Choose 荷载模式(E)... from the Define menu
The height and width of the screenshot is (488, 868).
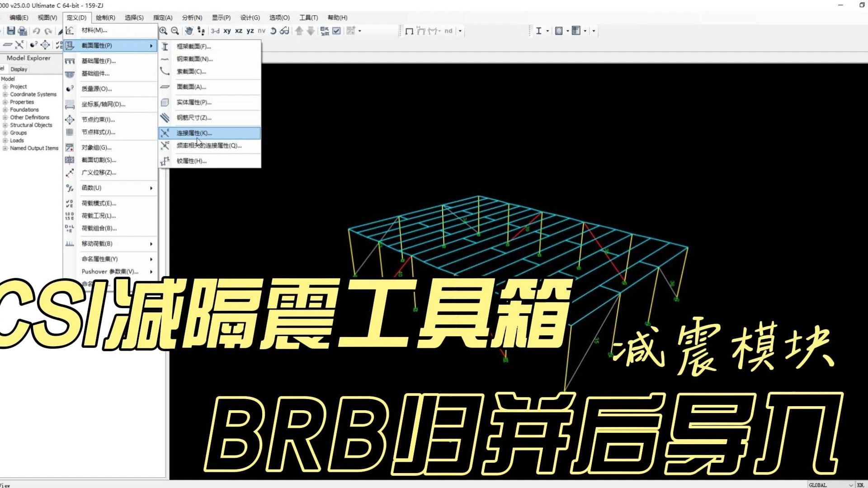110,203
